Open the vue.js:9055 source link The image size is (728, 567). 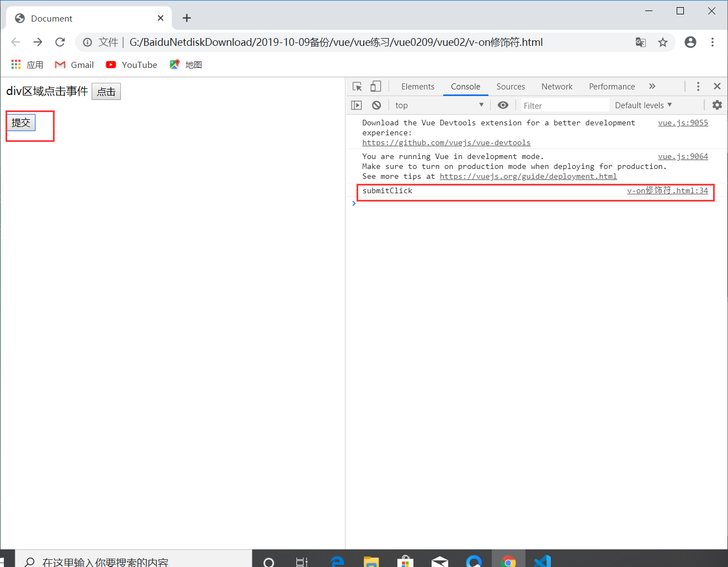click(x=683, y=123)
